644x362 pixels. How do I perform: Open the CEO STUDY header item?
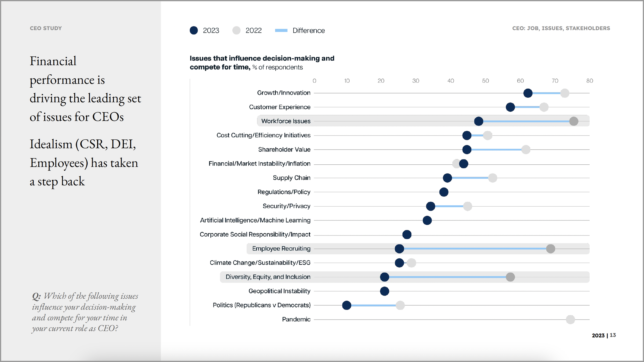[x=46, y=28]
